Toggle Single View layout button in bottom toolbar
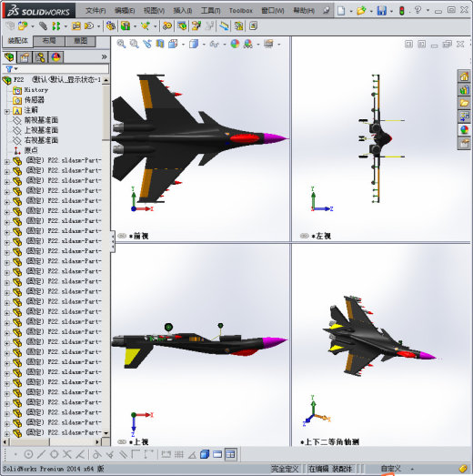Screen dimensions: 473x476 (x=217, y=454)
